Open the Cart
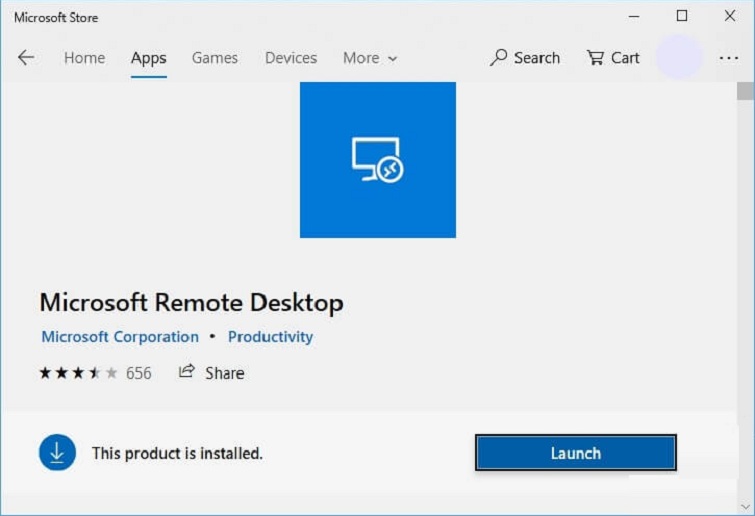The height and width of the screenshot is (516, 755). click(x=613, y=58)
